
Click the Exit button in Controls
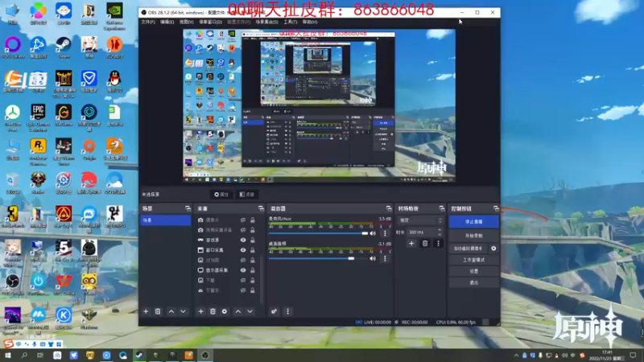pyautogui.click(x=474, y=283)
